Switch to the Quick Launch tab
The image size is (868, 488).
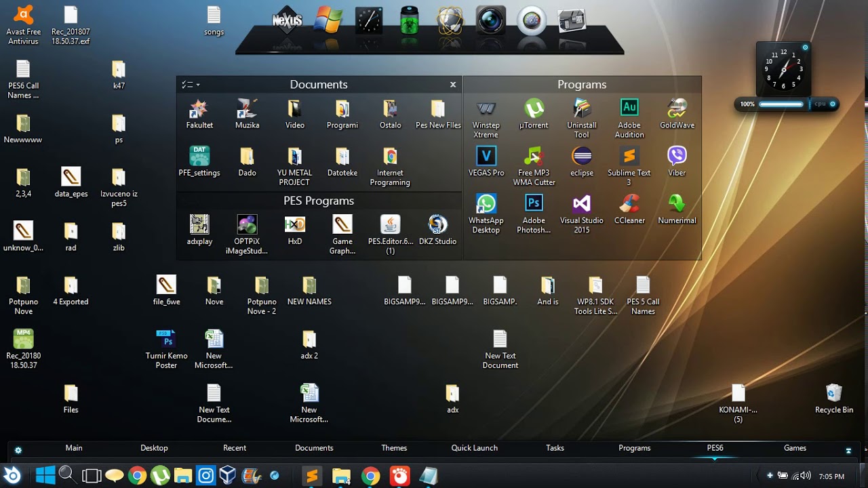tap(475, 448)
